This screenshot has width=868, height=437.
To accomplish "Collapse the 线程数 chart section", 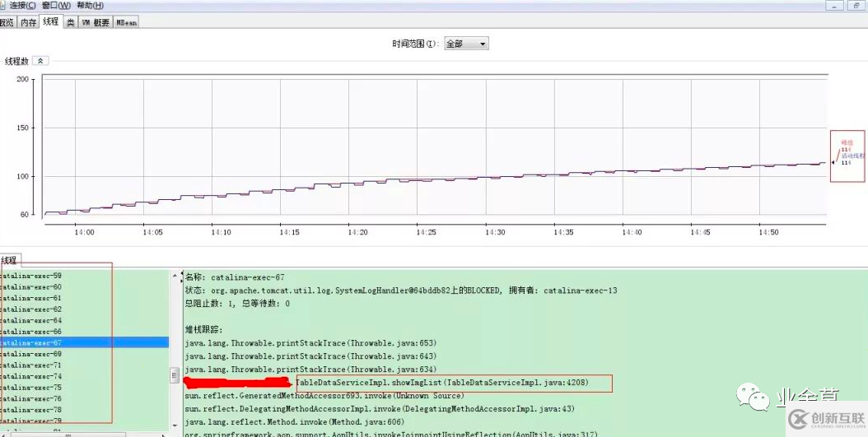I will pos(41,61).
